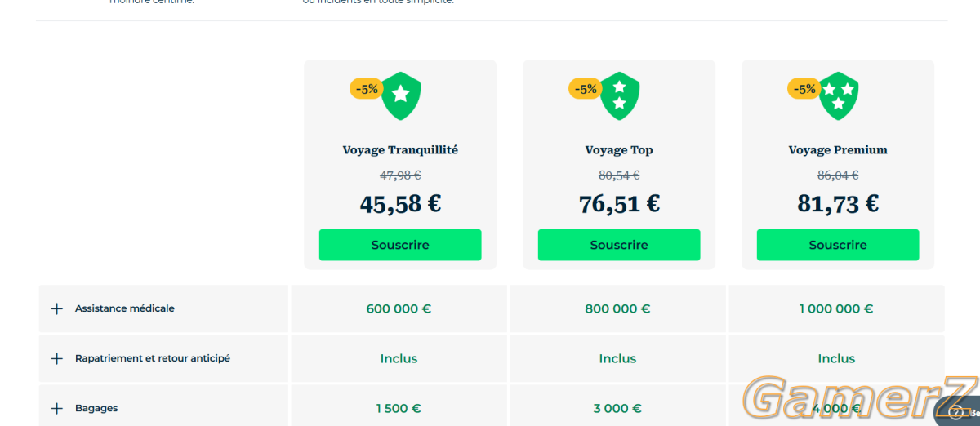Subscribe to Voyage Top with Souscrire
This screenshot has height=426, width=980.
[619, 245]
